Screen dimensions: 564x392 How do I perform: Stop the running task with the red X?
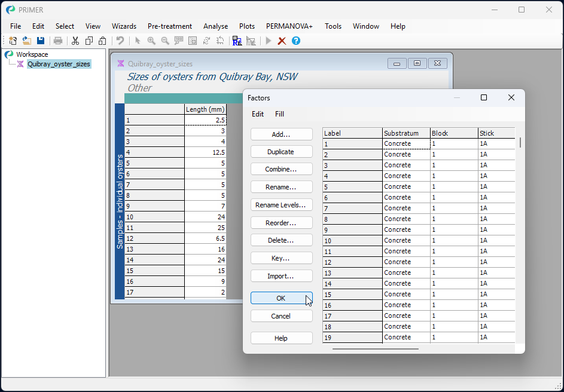coord(282,41)
